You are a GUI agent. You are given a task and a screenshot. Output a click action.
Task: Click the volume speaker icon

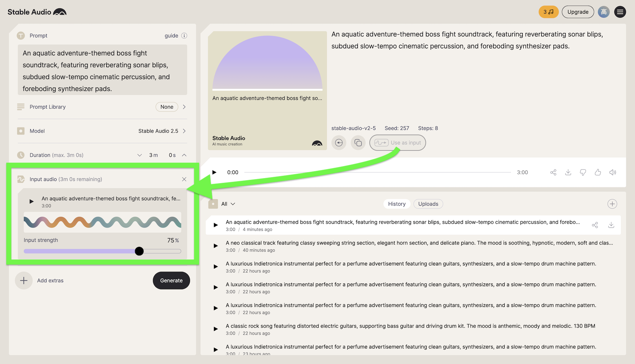click(612, 172)
